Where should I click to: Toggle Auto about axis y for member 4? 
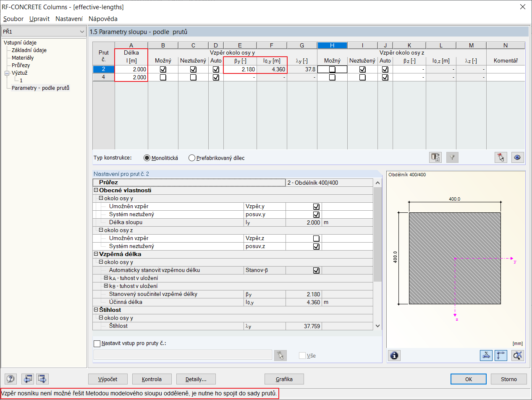coord(216,77)
